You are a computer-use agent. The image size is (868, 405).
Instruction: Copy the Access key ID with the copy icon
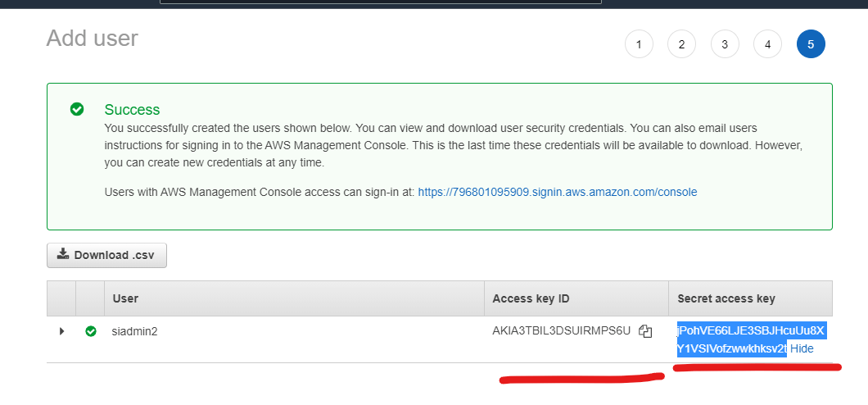[645, 331]
